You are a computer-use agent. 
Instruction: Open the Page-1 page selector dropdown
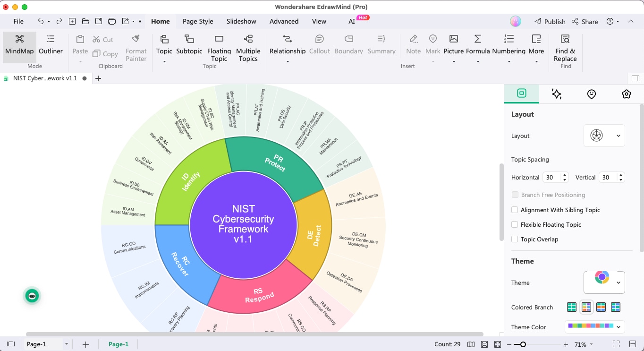point(67,344)
